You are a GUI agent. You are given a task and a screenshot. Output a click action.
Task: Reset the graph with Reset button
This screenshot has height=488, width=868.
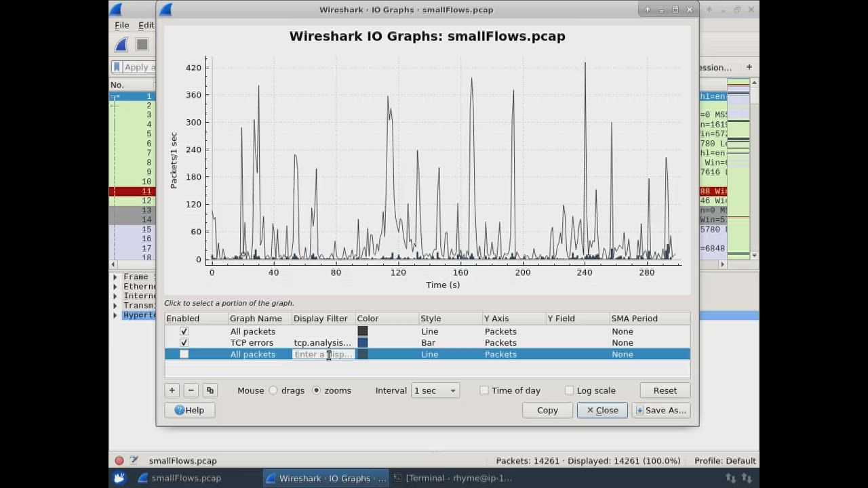(x=665, y=390)
